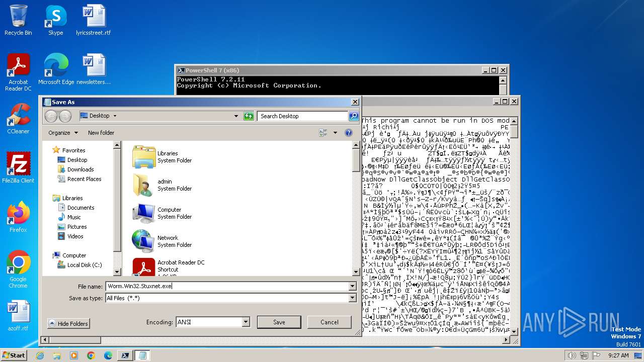The height and width of the screenshot is (362, 644).
Task: Open Edge from the taskbar
Action: 108,355
